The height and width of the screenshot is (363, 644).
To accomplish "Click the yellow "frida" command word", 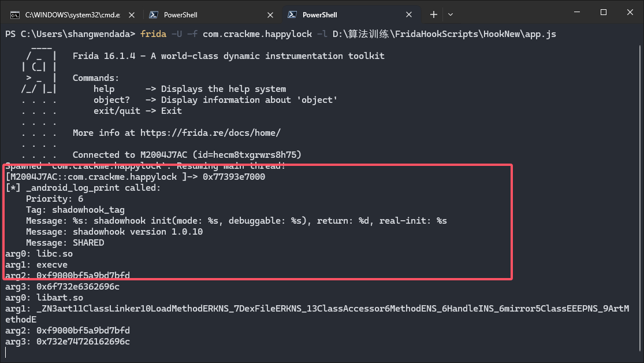I will (x=153, y=34).
